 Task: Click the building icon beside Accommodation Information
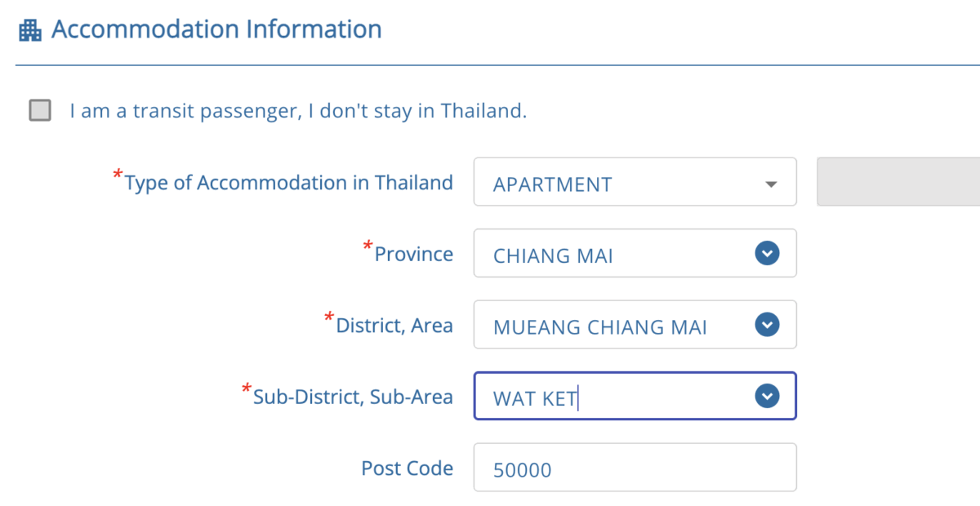30,31
